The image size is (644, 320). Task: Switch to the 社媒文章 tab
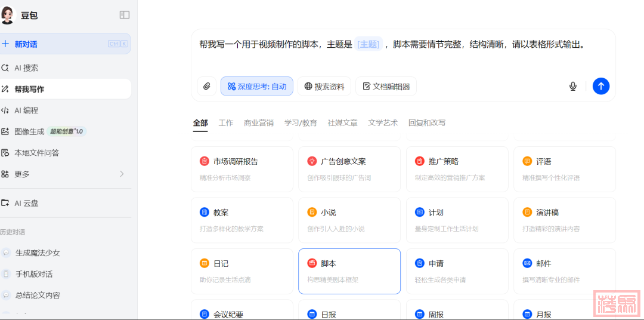(342, 122)
